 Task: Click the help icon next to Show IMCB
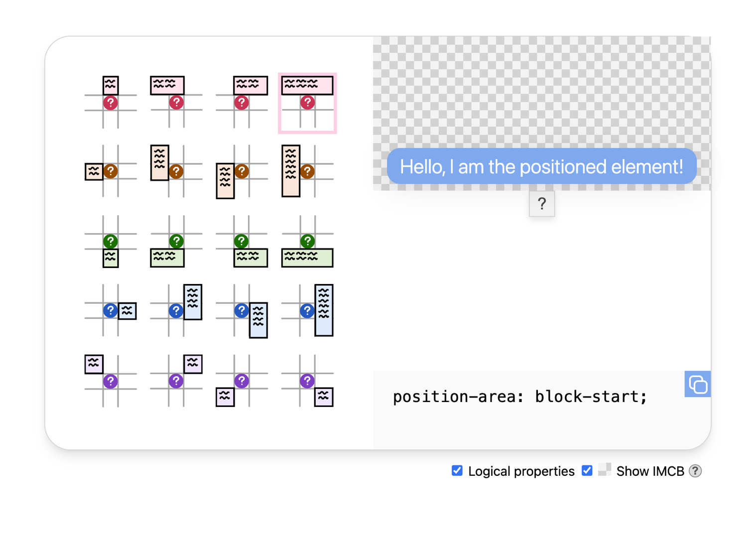pos(695,471)
